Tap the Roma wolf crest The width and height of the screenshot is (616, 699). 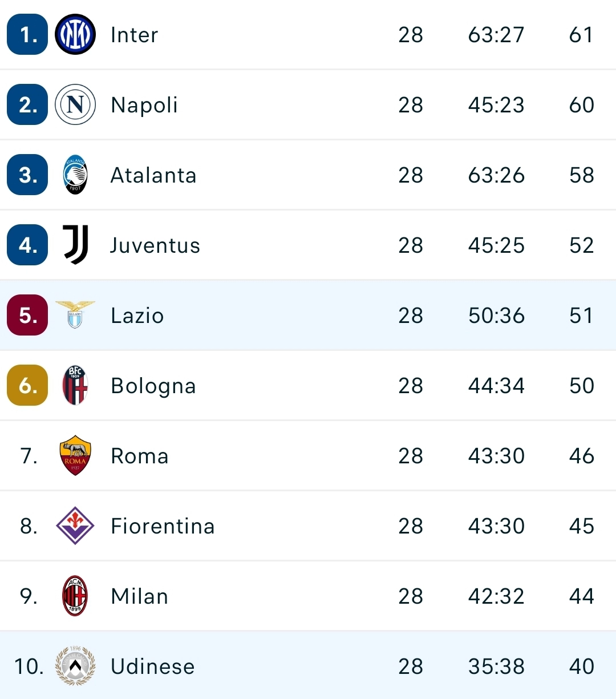tap(75, 456)
